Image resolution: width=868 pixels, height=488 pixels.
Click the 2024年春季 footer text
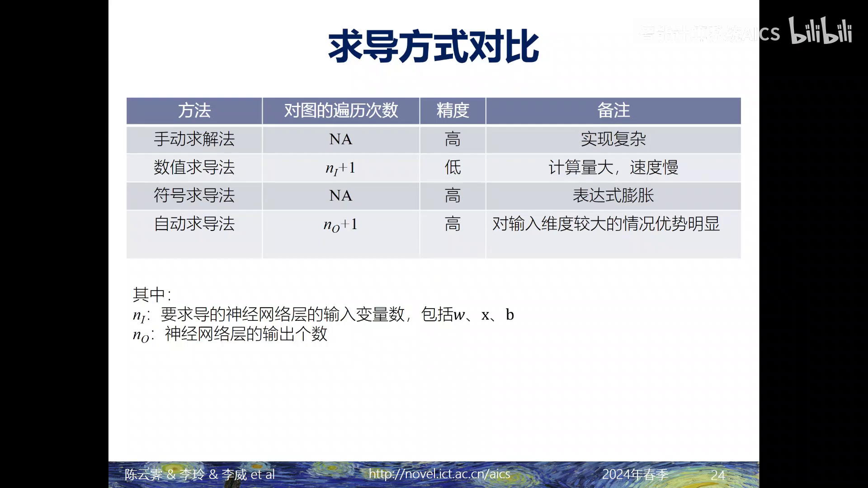pos(635,474)
